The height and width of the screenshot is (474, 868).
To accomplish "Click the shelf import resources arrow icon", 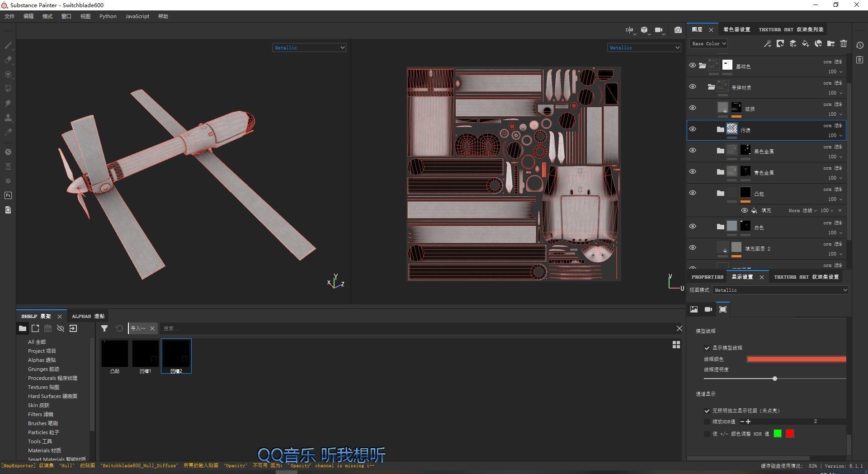I will point(73,328).
